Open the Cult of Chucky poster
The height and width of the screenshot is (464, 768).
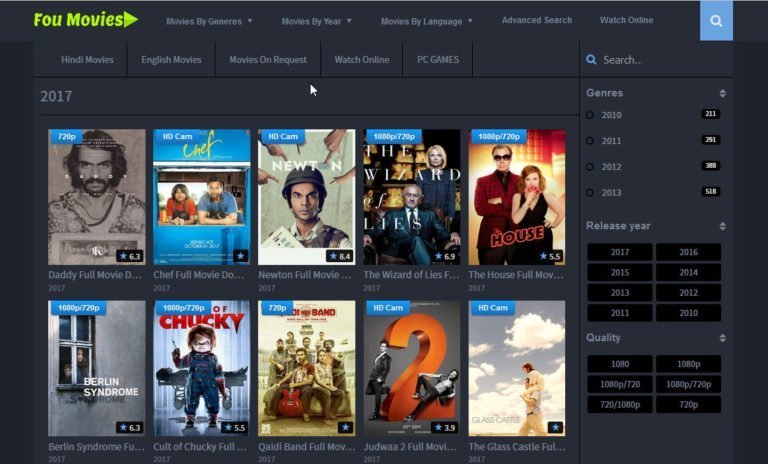point(201,368)
